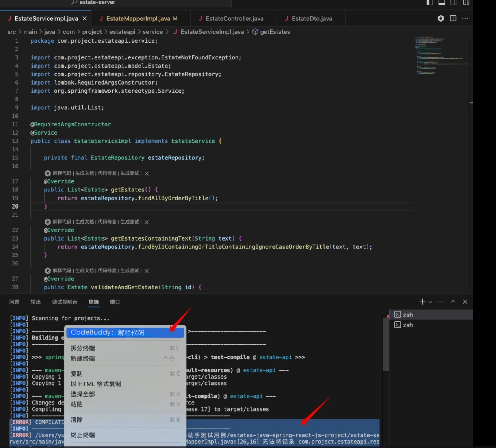
Task: Click the split editor icon
Action: coord(453,18)
